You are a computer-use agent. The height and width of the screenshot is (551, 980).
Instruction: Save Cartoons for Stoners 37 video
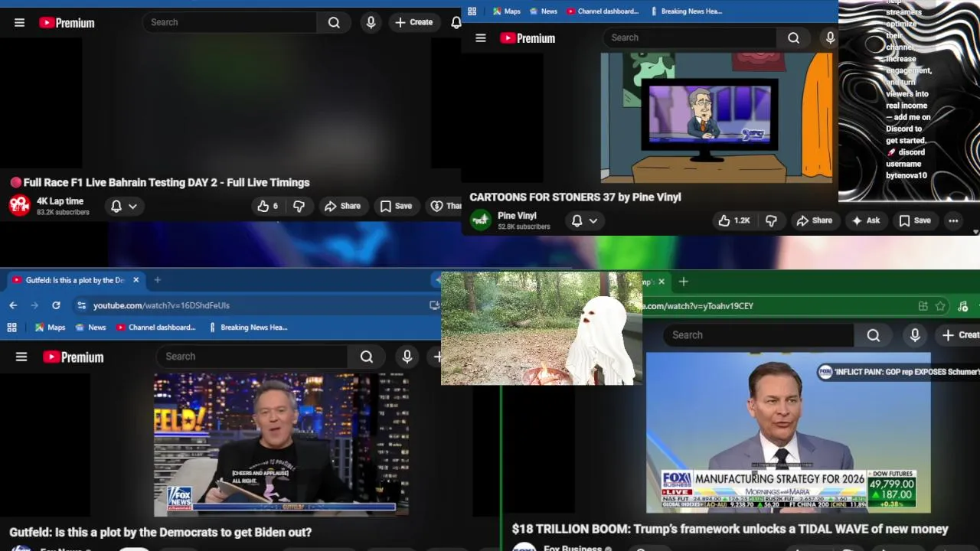point(915,220)
